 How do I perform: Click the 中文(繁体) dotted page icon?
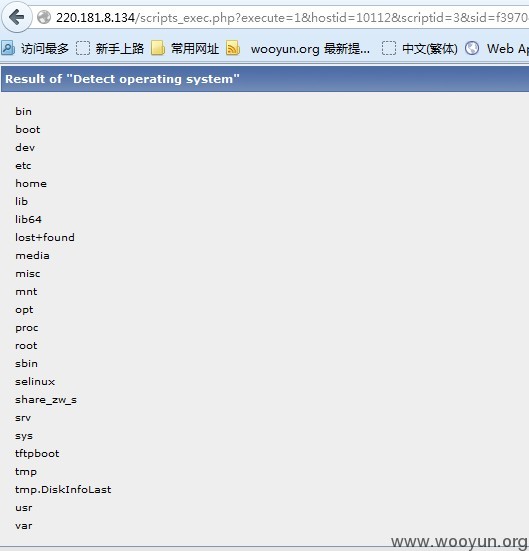coord(389,48)
